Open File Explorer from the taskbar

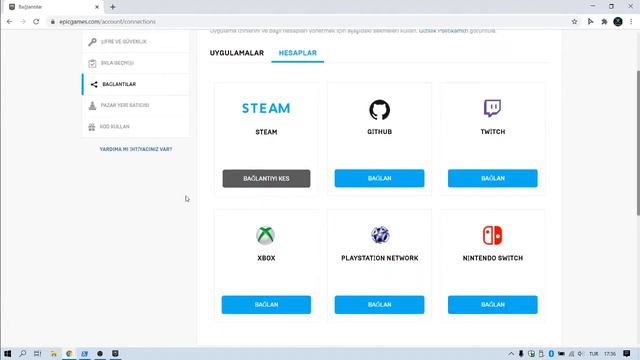tap(53, 353)
